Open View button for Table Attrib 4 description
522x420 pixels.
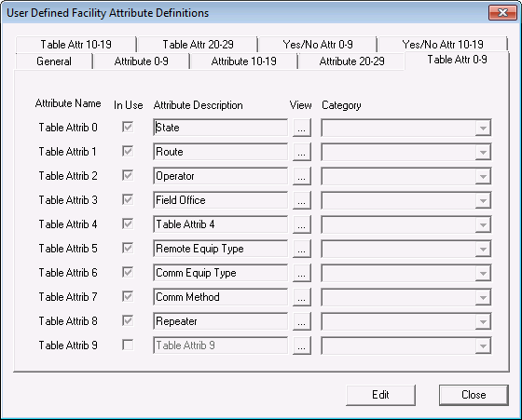click(x=302, y=224)
